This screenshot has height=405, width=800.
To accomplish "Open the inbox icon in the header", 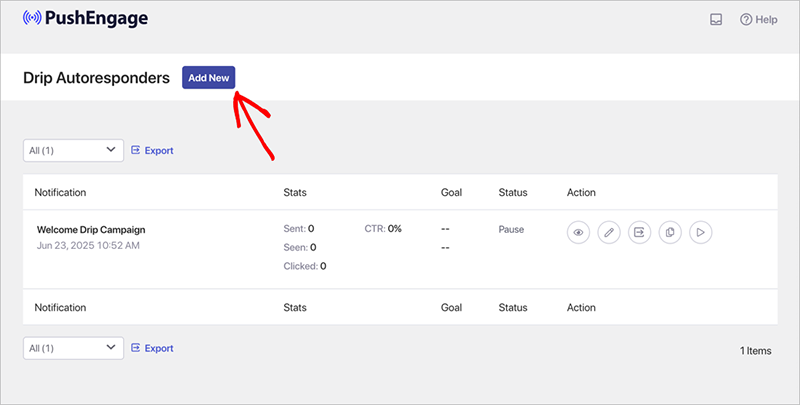I will point(716,20).
